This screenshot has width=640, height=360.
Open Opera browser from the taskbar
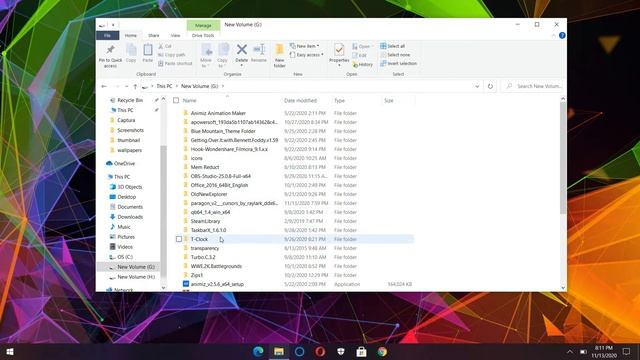point(320,351)
